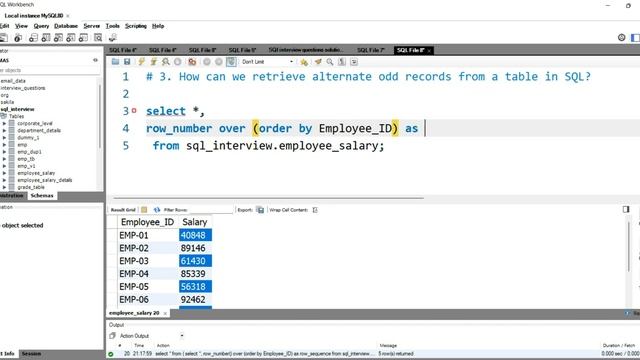The height and width of the screenshot is (360, 640).
Task: Open the Edit menu
Action: click(x=4, y=26)
